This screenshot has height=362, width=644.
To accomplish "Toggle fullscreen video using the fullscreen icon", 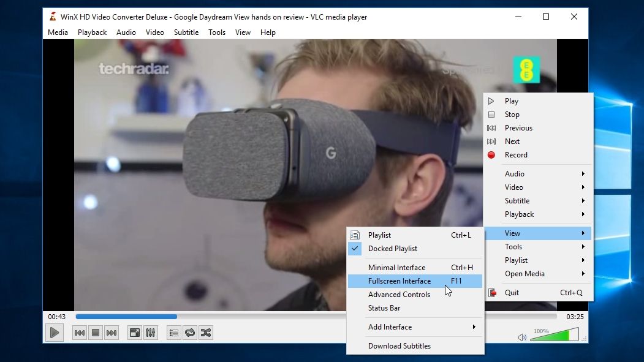I will click(x=134, y=333).
